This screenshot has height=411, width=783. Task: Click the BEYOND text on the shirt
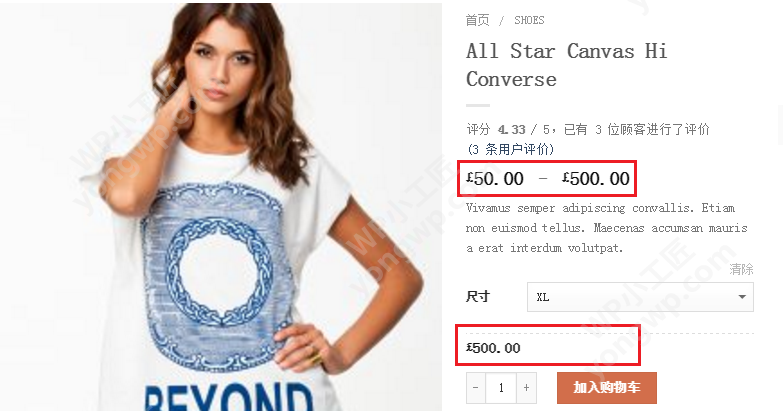[x=229, y=398]
